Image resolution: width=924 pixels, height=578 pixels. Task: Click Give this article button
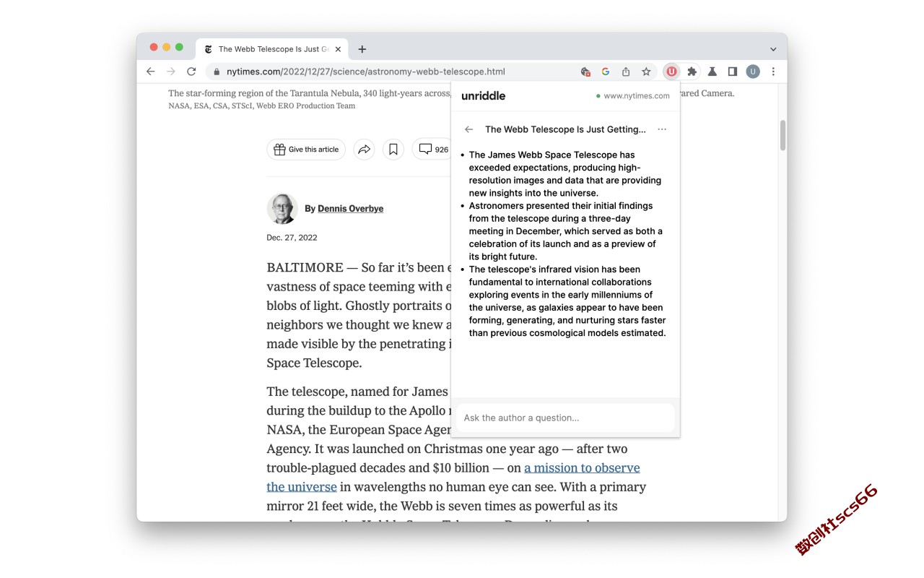[306, 150]
